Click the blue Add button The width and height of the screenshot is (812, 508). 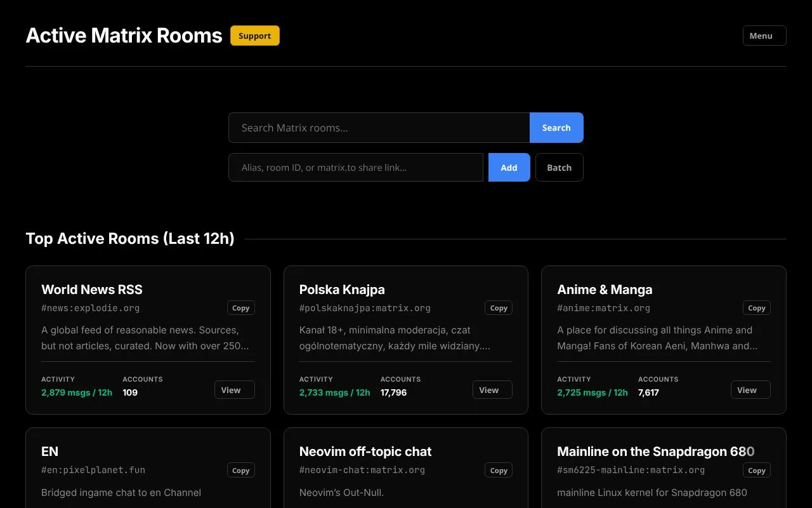(x=509, y=168)
